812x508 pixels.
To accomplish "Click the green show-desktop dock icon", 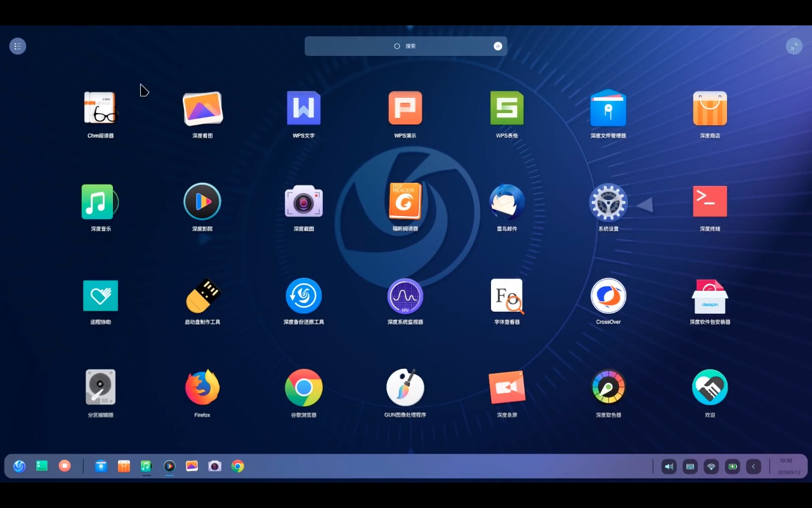I will click(x=42, y=466).
